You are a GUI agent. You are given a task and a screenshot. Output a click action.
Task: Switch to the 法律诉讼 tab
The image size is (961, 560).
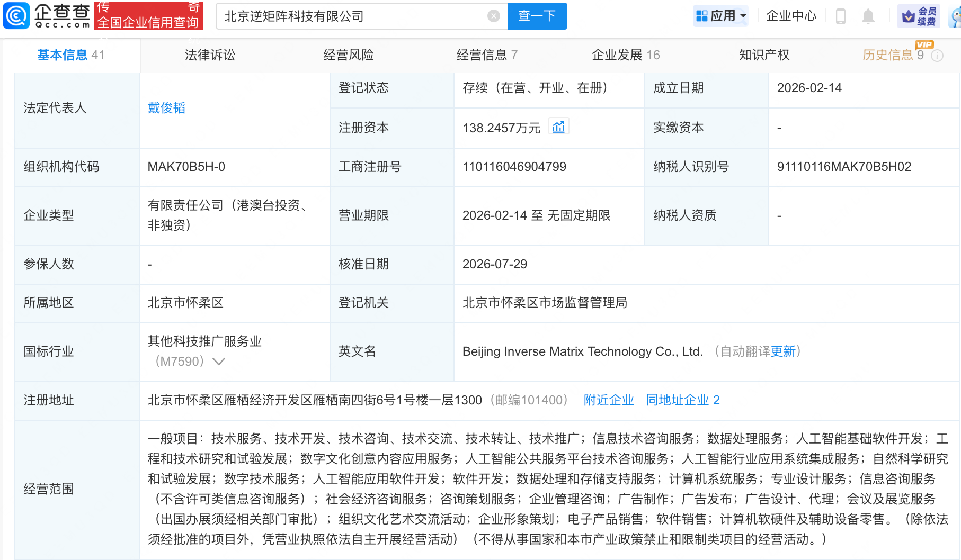click(x=210, y=55)
